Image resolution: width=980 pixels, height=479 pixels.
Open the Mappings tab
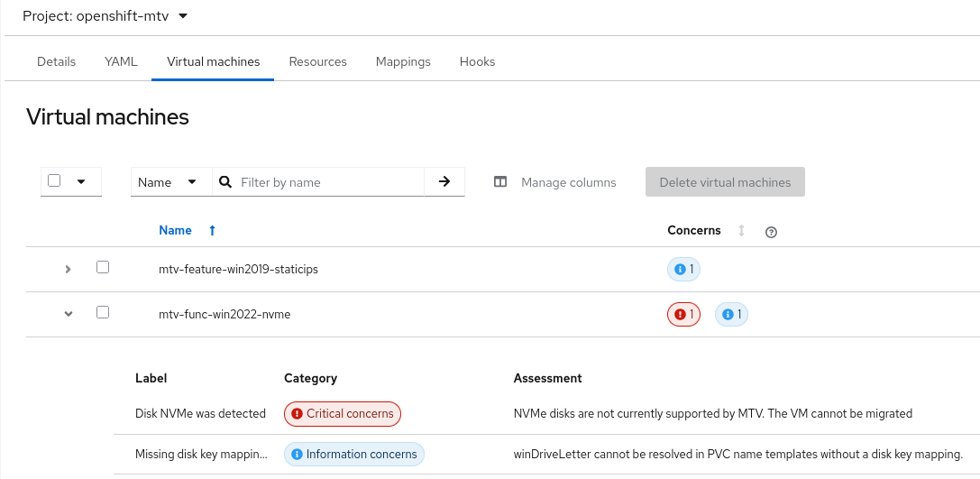point(403,62)
